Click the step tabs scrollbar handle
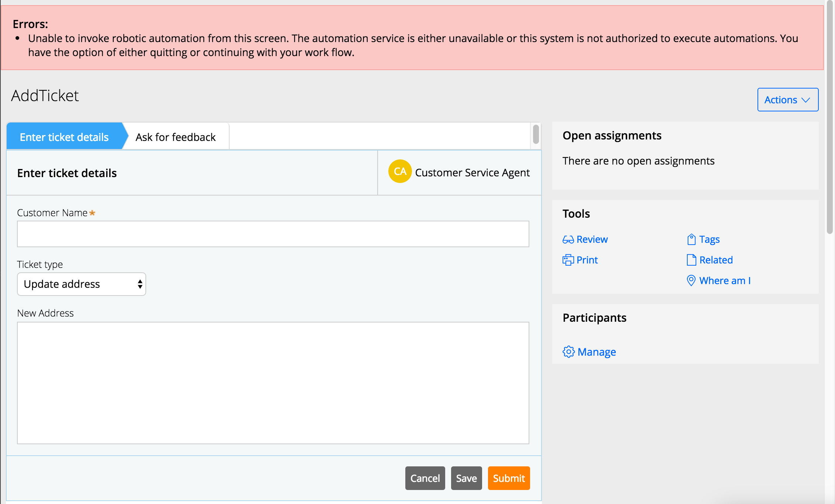The image size is (835, 504). tap(536, 134)
